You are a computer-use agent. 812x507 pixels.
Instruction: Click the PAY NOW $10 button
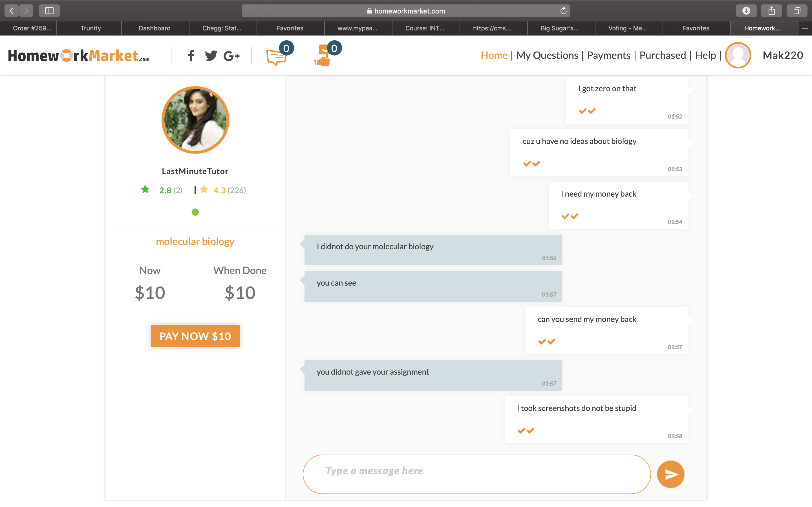(195, 336)
